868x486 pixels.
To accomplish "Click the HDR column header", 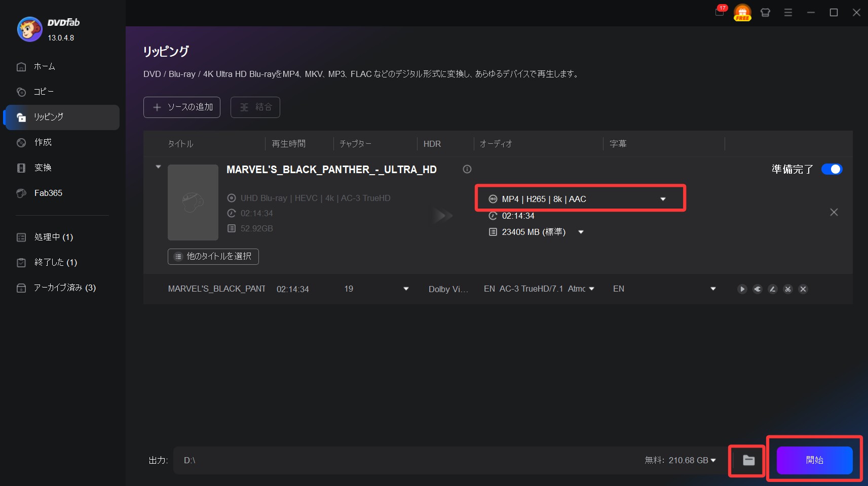I will pyautogui.click(x=432, y=144).
